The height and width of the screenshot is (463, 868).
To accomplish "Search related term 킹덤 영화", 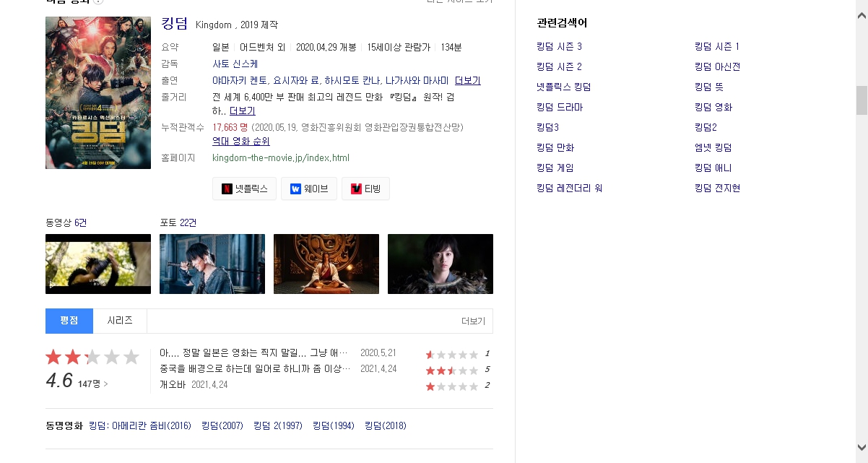I will tap(713, 108).
